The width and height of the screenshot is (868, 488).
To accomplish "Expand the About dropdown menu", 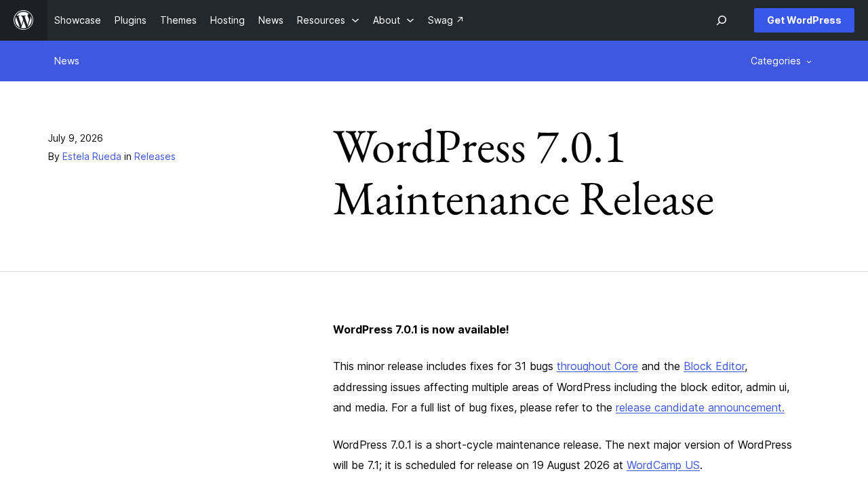I will pos(393,20).
